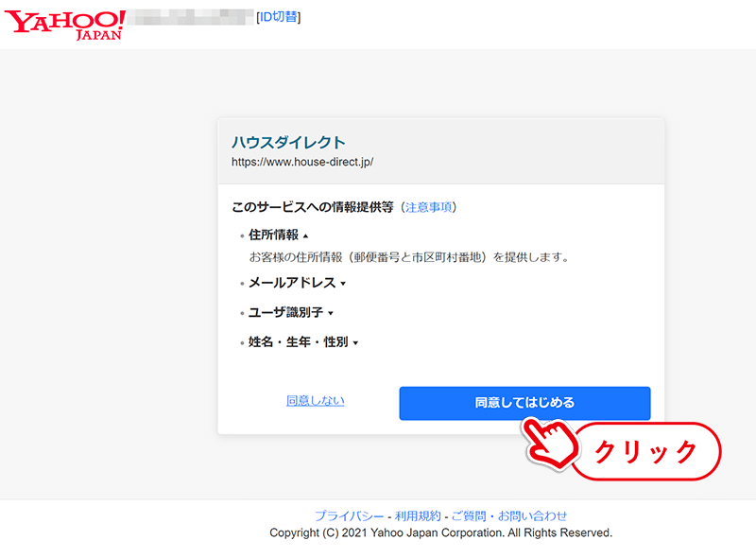The height and width of the screenshot is (558, 756).
Task: Expand the メールアドレス section
Action: pos(297,283)
